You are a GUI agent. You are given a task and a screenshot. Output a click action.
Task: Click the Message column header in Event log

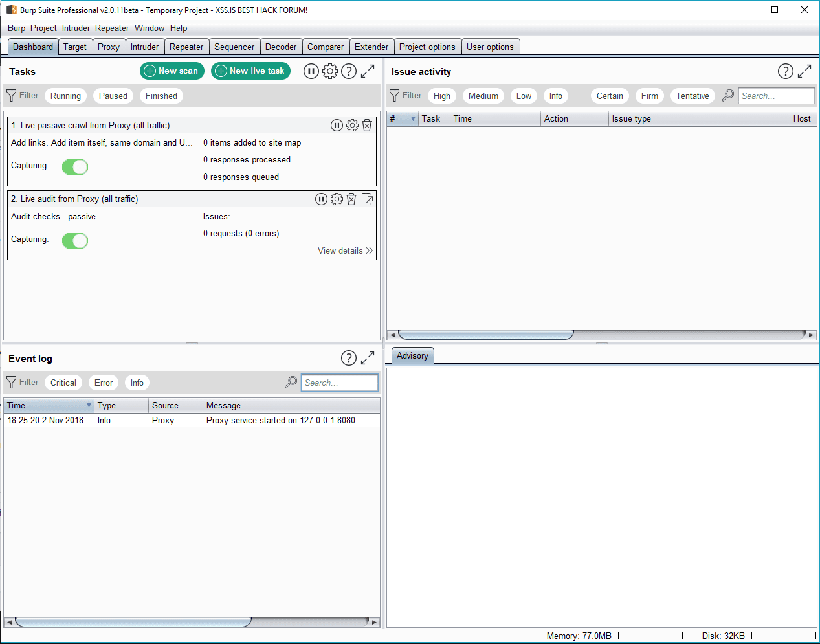pos(291,405)
